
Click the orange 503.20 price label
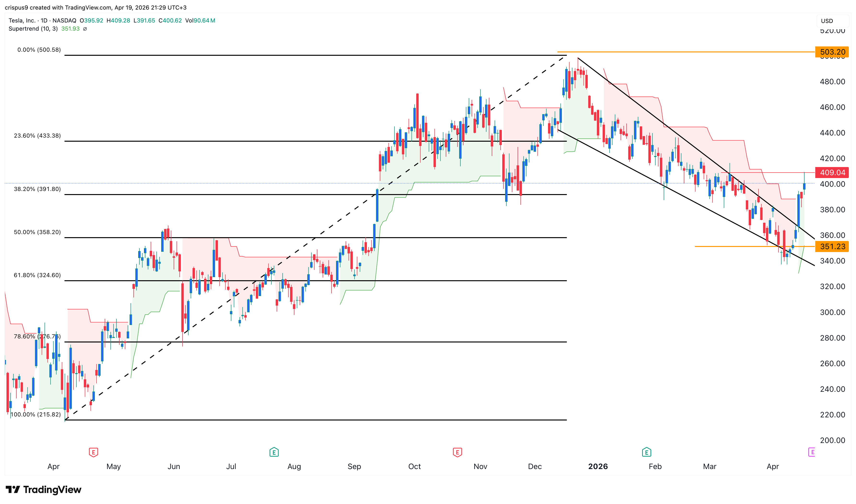832,52
